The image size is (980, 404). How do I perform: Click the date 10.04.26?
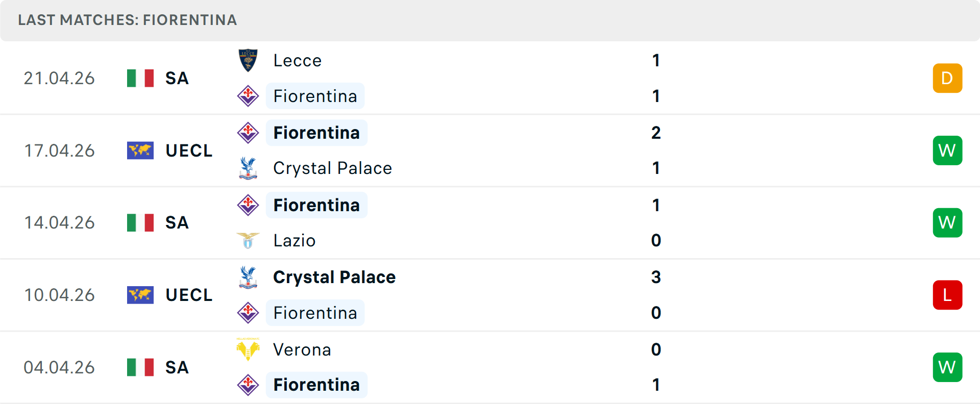click(59, 294)
